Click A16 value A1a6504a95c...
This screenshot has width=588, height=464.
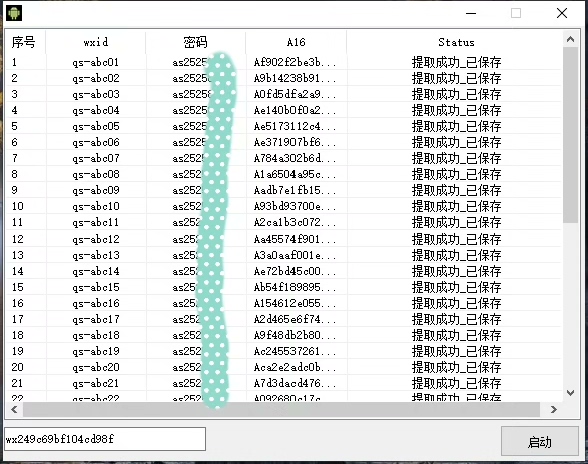[295, 174]
